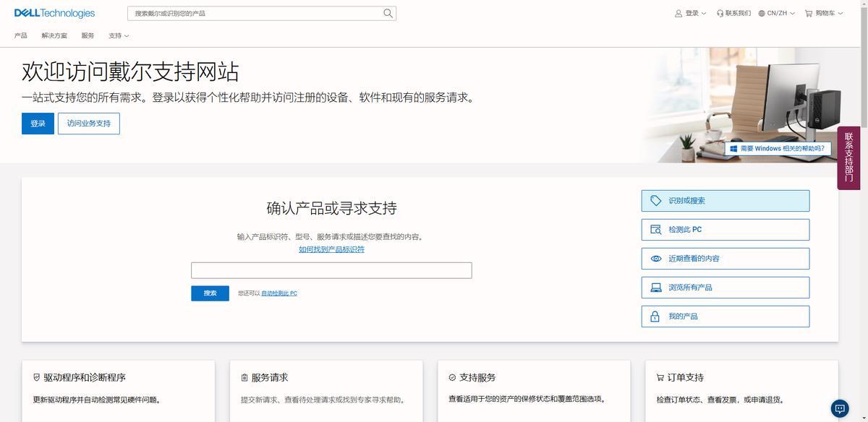Click the product identifier input field

coord(331,270)
